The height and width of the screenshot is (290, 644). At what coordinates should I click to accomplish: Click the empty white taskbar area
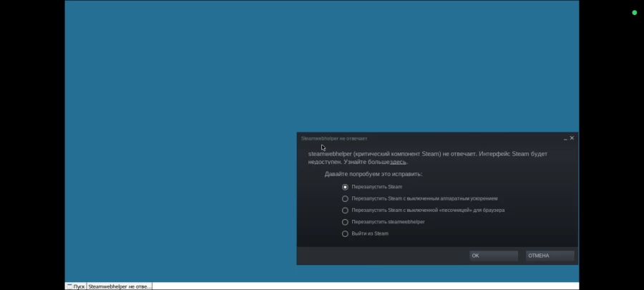(358, 286)
